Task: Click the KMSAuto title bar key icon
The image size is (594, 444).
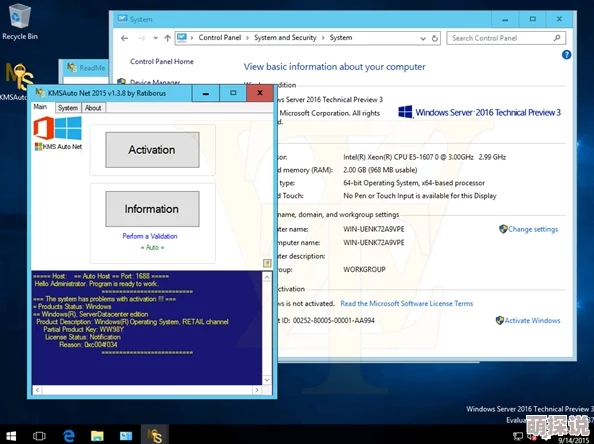Action: coord(40,92)
